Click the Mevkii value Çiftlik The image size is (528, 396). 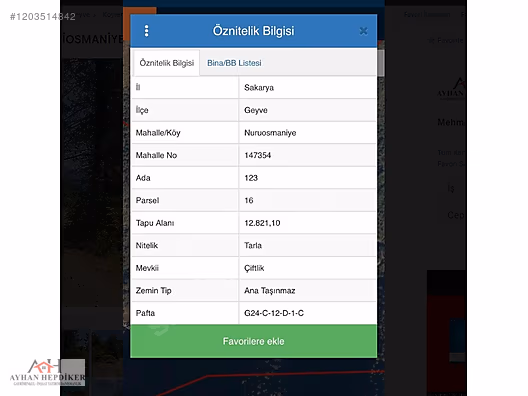(254, 268)
